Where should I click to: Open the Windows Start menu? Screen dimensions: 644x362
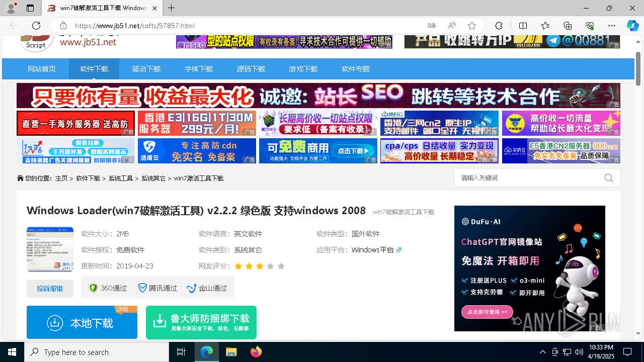click(x=12, y=352)
